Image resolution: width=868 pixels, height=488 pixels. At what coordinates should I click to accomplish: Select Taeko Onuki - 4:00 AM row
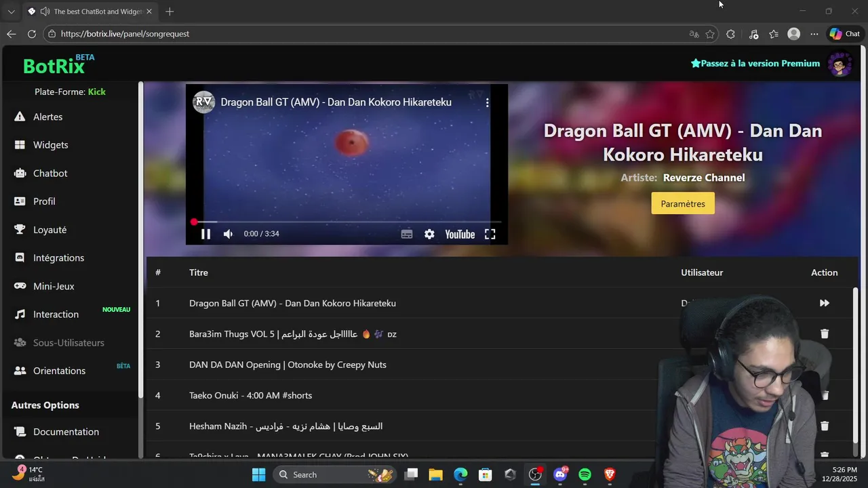(502, 395)
